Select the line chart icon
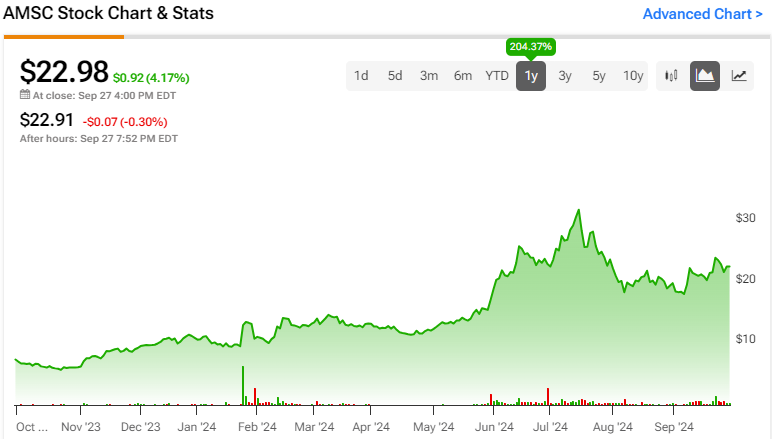The height and width of the screenshot is (439, 772). 739,76
